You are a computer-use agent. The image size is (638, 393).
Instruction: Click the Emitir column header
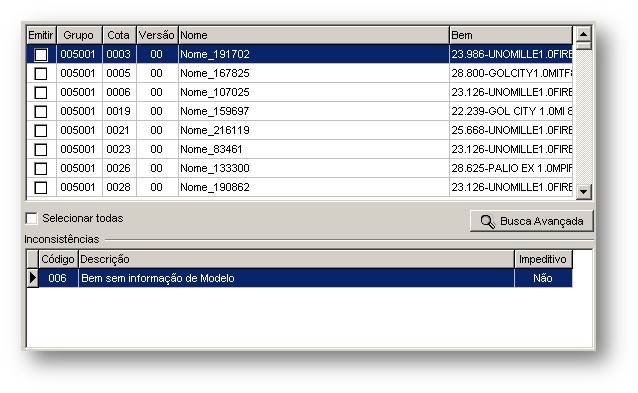tap(41, 35)
